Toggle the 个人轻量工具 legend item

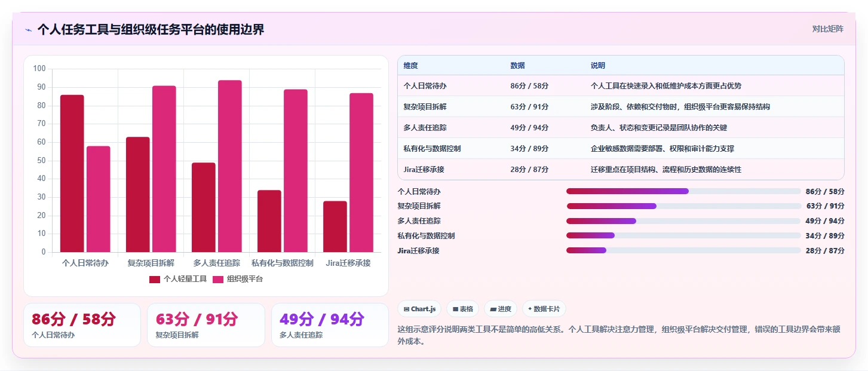(178, 279)
